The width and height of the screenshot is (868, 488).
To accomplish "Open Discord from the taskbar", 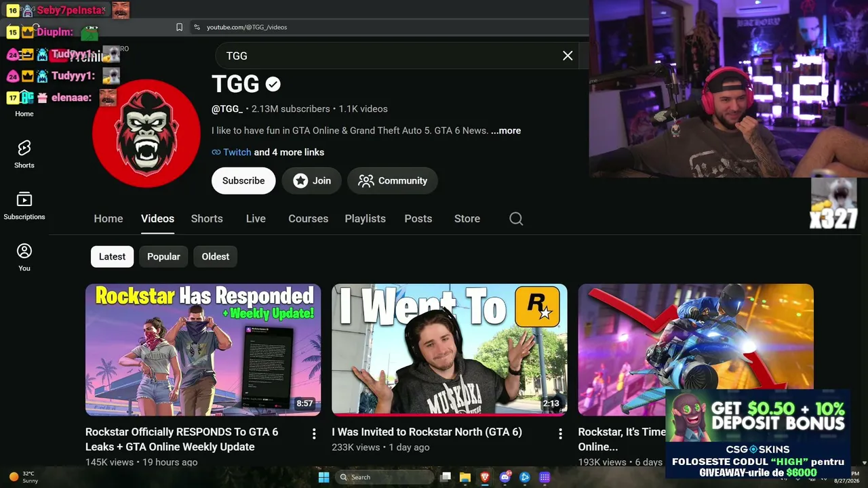I will [505, 477].
